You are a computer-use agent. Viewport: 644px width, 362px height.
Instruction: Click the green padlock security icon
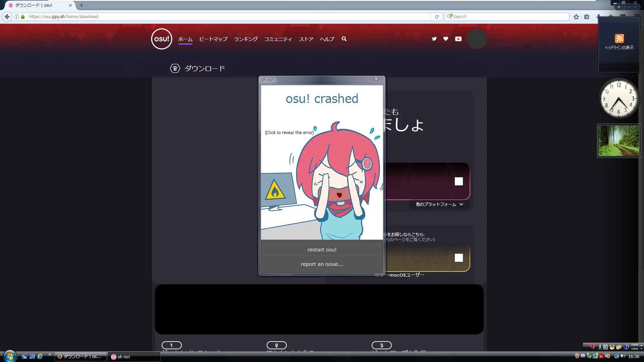tap(23, 16)
